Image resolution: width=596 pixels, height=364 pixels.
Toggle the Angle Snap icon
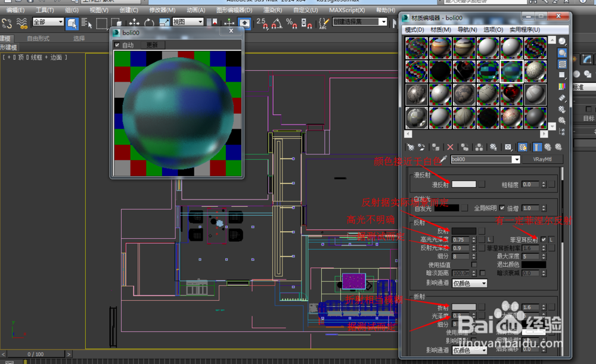tap(277, 23)
